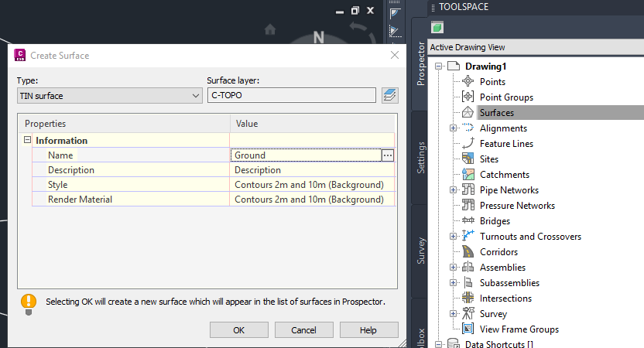Switch to the Survey vertical tab
The height and width of the screenshot is (348, 644).
pos(420,251)
